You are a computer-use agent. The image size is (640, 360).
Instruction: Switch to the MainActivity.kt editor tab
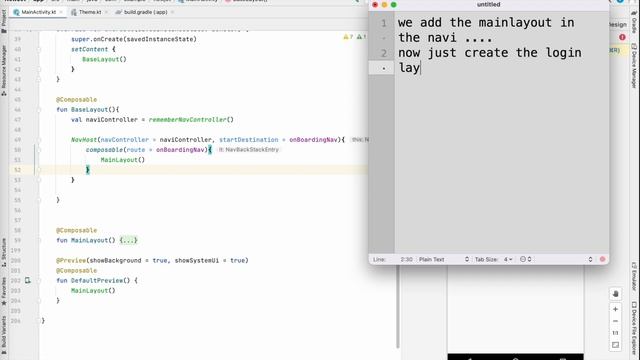[x=38, y=12]
